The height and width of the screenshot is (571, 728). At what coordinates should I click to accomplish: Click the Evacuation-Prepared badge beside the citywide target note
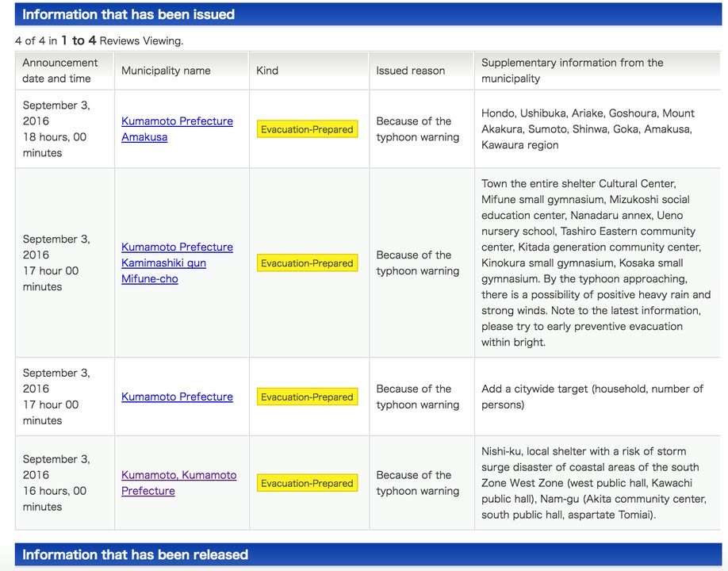[307, 397]
